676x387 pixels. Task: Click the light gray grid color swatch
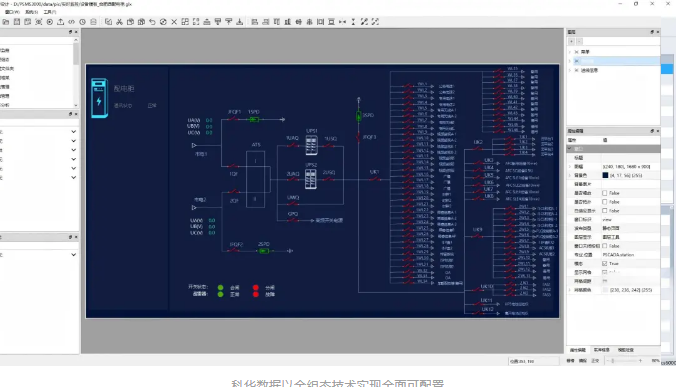pos(605,290)
